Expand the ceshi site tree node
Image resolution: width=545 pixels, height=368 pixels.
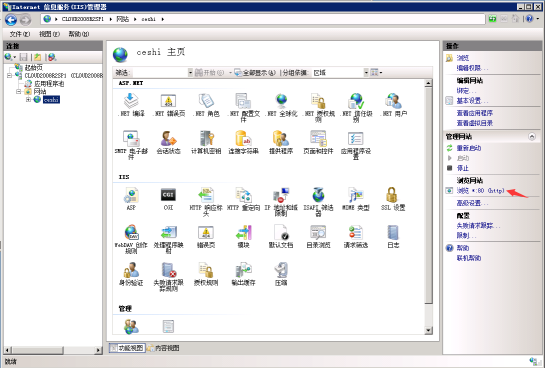pos(29,100)
